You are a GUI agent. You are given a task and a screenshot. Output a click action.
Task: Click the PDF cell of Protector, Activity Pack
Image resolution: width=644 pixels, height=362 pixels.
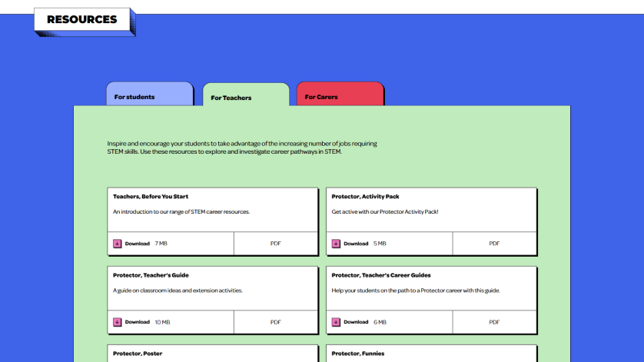(494, 244)
